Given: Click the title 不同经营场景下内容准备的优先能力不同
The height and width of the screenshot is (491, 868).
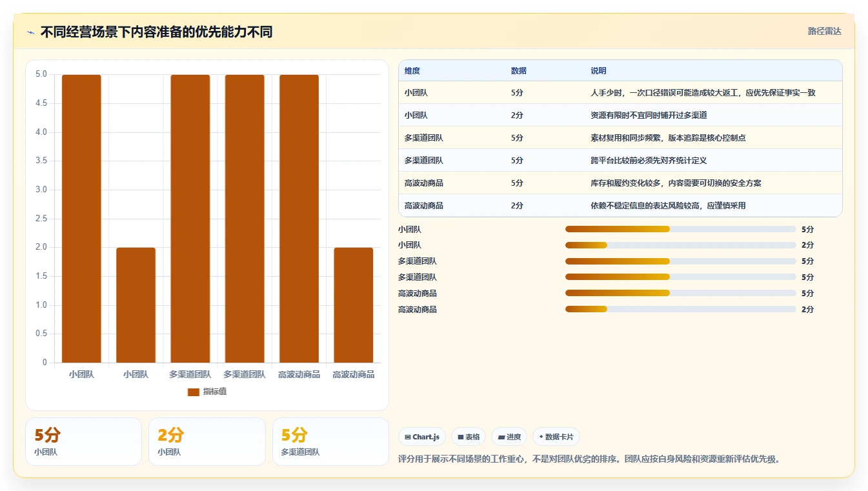Looking at the screenshot, I should point(156,32).
